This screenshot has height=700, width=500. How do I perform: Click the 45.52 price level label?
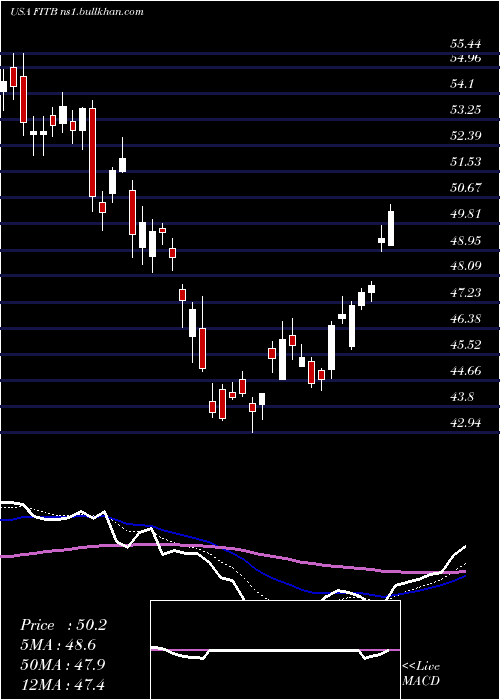[x=465, y=345]
